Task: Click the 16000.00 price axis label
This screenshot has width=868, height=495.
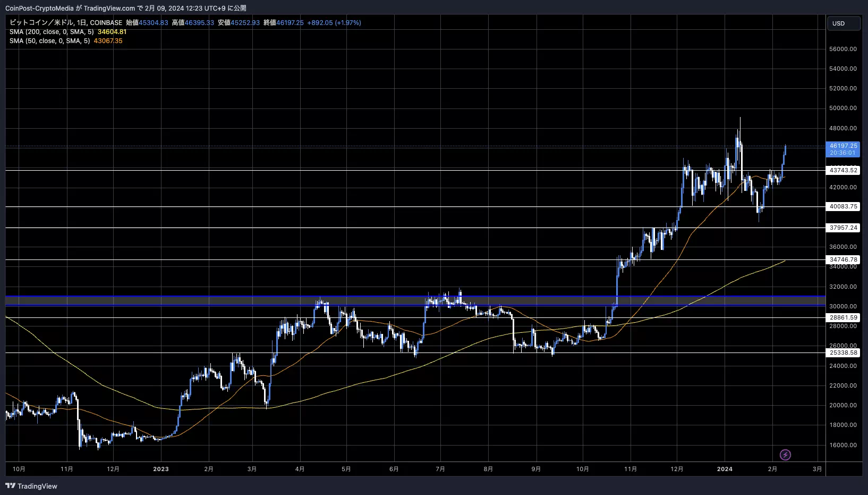Action: pos(843,445)
